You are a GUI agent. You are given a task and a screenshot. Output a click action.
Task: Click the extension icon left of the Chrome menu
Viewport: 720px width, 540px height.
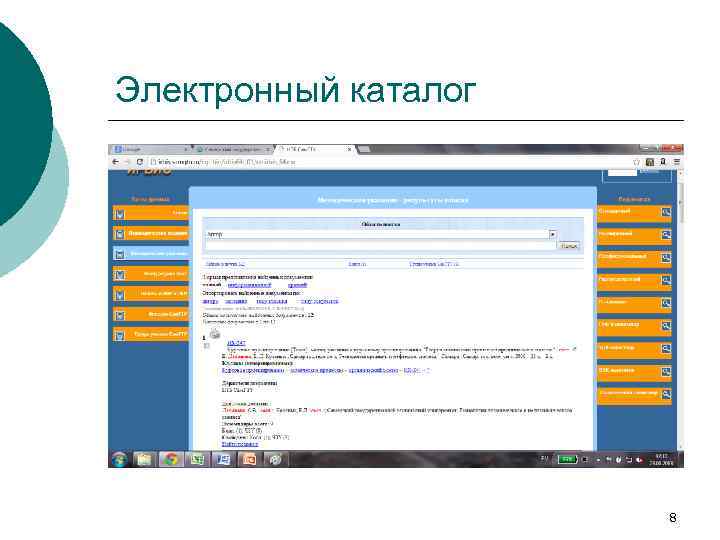click(x=663, y=162)
